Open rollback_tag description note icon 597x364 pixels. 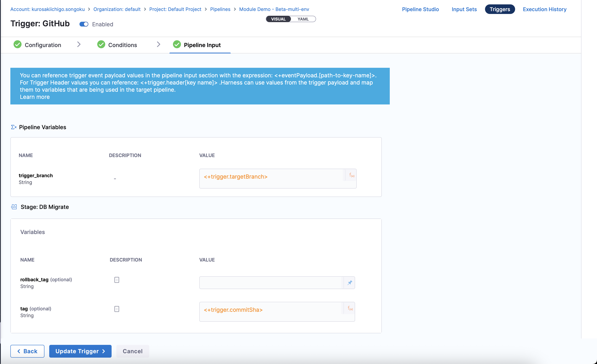coord(117,280)
